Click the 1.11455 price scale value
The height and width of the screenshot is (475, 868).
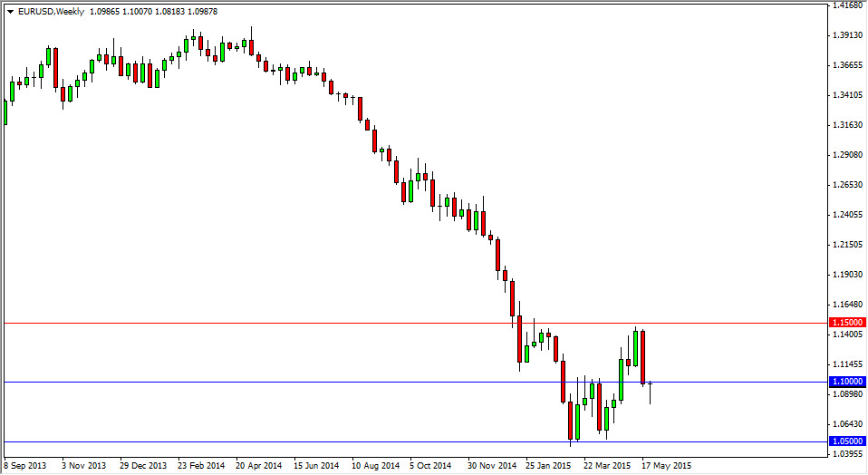[x=847, y=364]
